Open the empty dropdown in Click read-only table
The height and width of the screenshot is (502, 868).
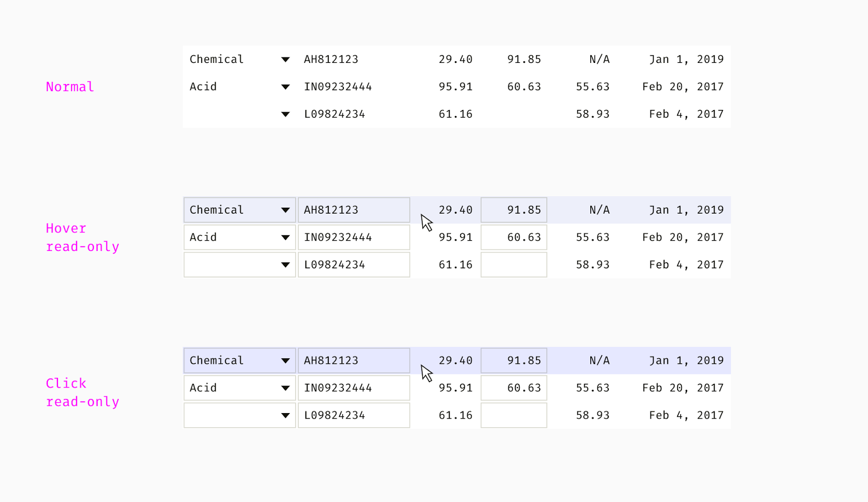tap(285, 416)
